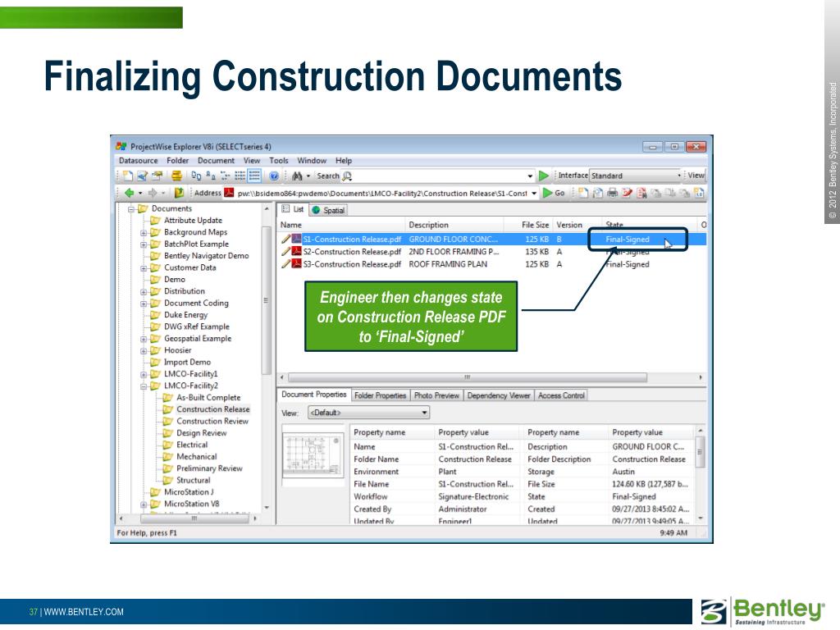
Task: Open the Interface Standard dropdown
Action: (636, 176)
